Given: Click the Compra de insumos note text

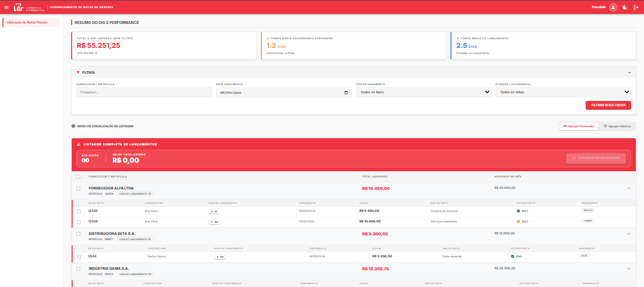Looking at the screenshot, I should (x=443, y=211).
